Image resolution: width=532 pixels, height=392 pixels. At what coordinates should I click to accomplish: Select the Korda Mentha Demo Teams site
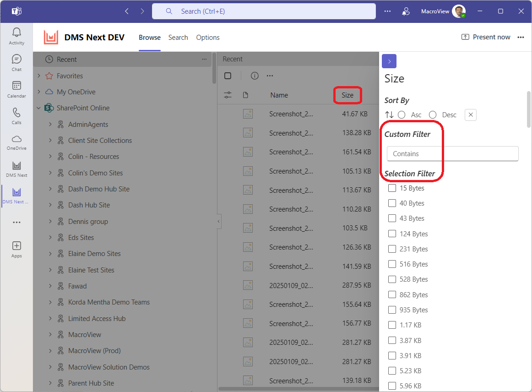point(109,302)
